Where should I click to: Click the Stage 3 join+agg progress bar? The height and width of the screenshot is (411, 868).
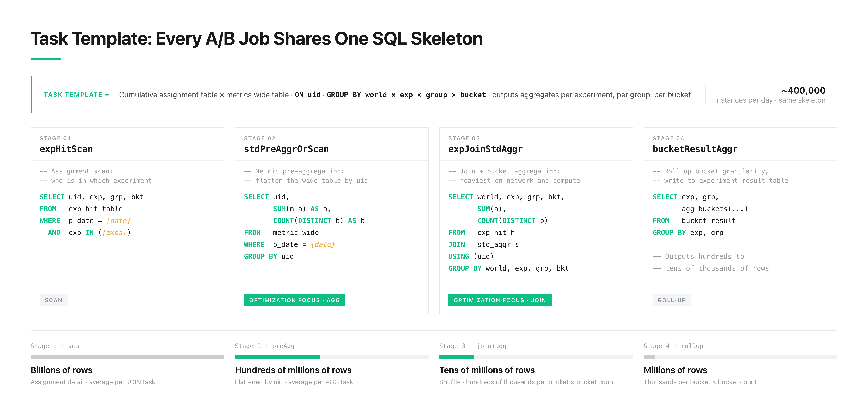point(536,357)
